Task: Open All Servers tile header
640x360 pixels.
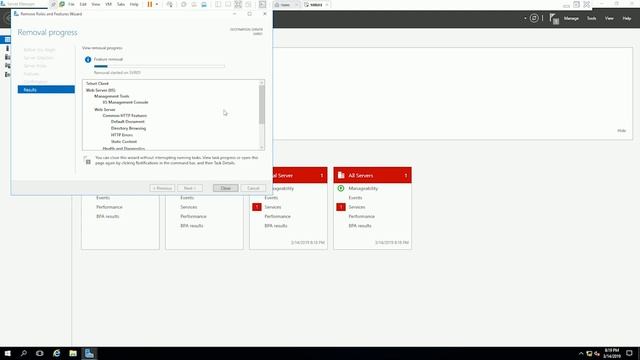Action: pyautogui.click(x=372, y=176)
